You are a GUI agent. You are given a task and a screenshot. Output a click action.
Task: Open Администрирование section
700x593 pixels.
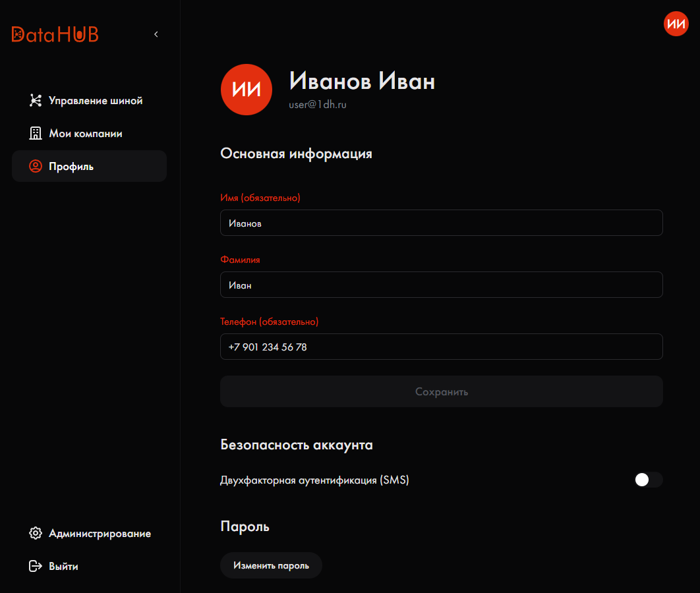coord(89,533)
